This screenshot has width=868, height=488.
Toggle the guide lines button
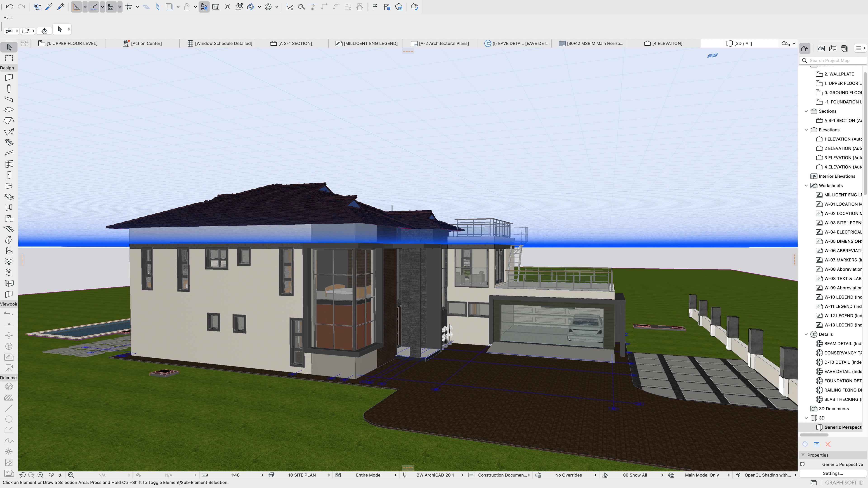pos(76,7)
